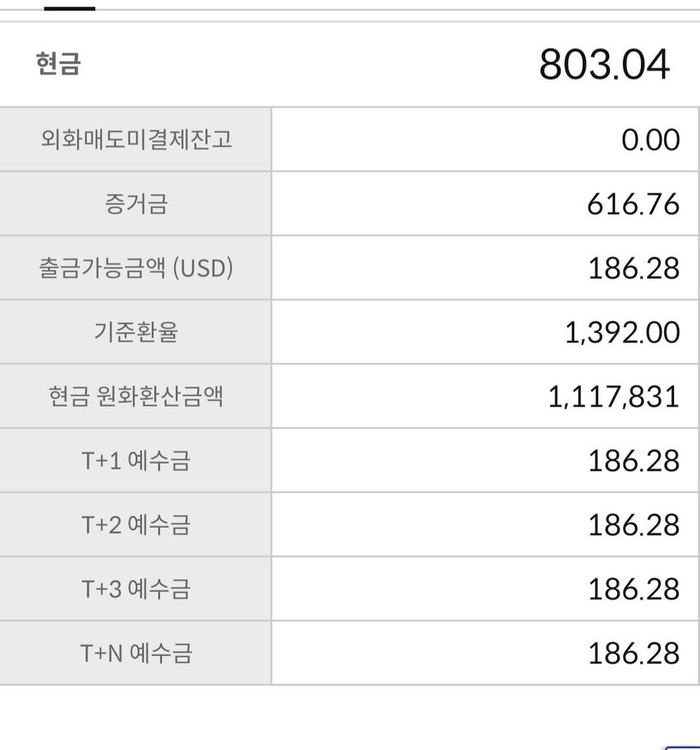The width and height of the screenshot is (700, 750).
Task: Click the T+1 예수금 label
Action: [x=136, y=461]
